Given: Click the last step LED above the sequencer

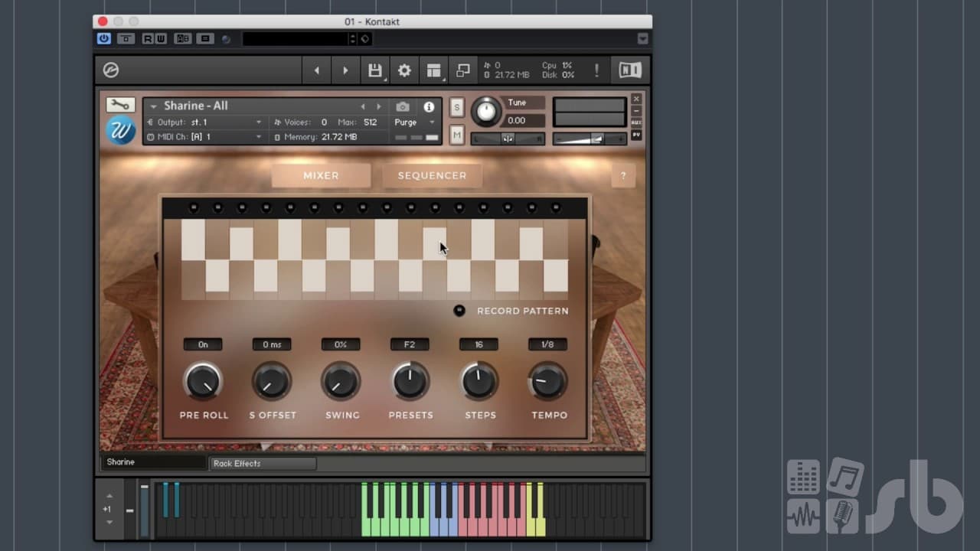Looking at the screenshot, I should pyautogui.click(x=556, y=207).
